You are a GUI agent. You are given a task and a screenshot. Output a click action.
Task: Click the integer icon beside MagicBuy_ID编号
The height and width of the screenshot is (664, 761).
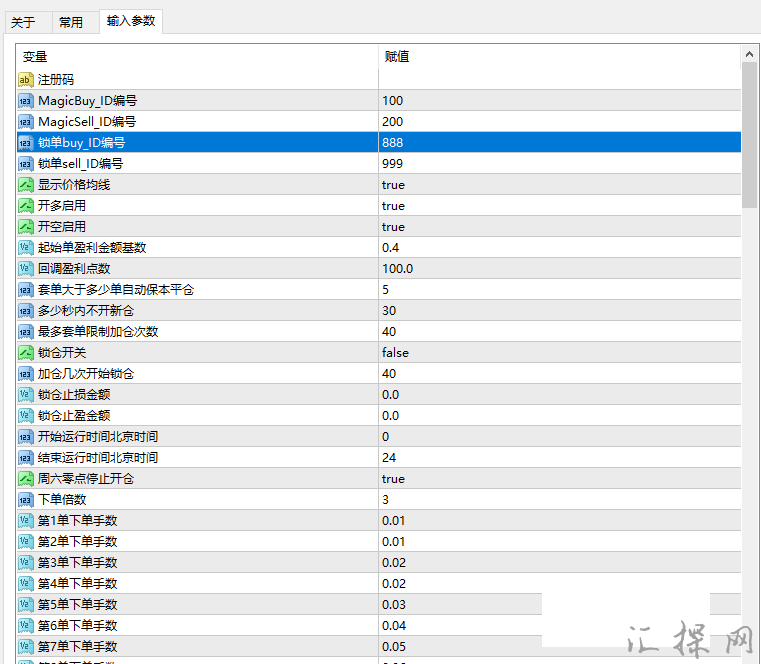26,101
